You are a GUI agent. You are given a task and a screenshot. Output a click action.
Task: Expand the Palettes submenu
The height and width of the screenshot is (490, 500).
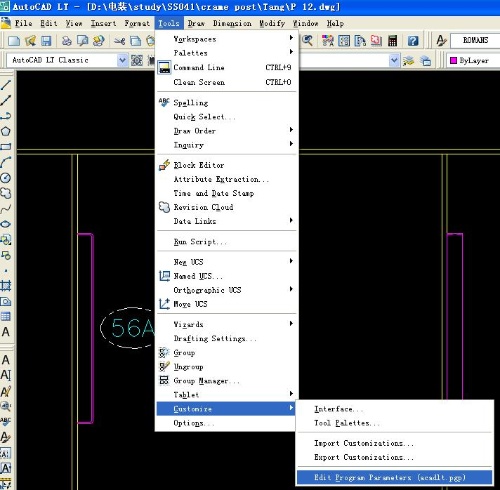[x=227, y=53]
